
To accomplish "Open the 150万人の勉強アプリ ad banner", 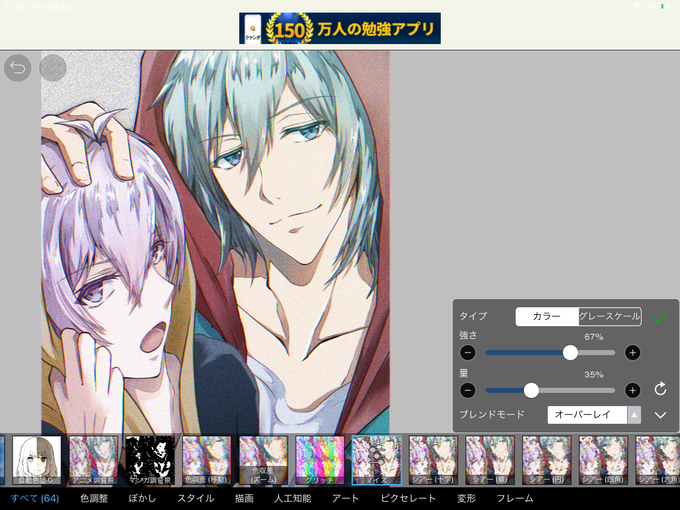I will [x=340, y=28].
